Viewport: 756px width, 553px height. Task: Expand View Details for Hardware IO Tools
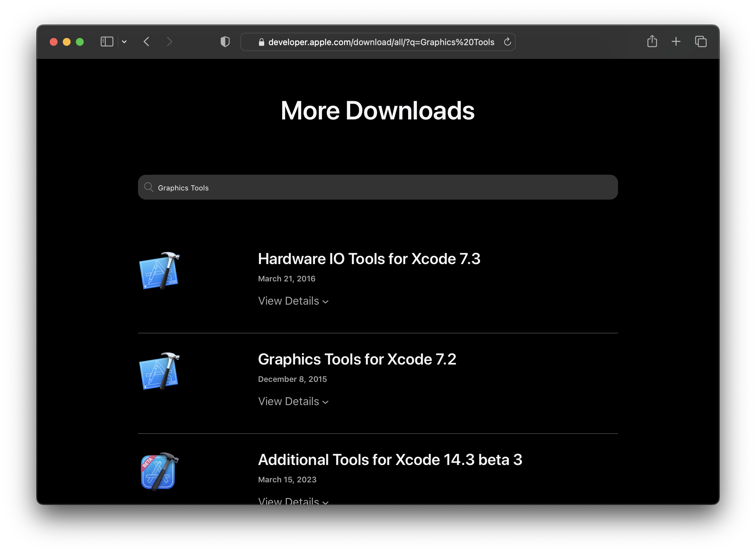[293, 301]
